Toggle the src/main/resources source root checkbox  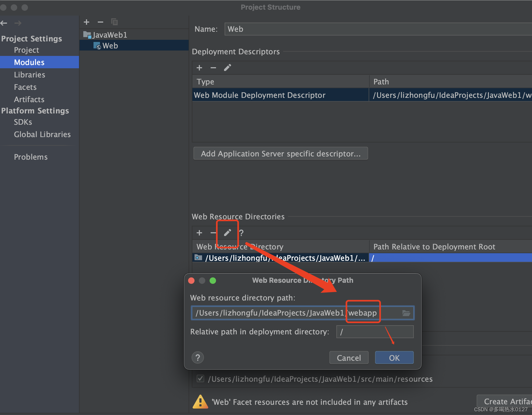[x=200, y=379]
